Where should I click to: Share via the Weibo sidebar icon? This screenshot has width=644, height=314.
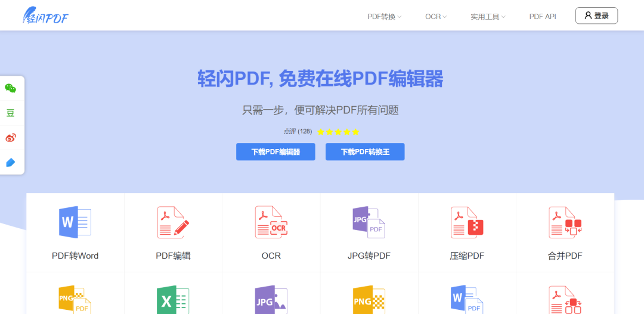[x=11, y=138]
